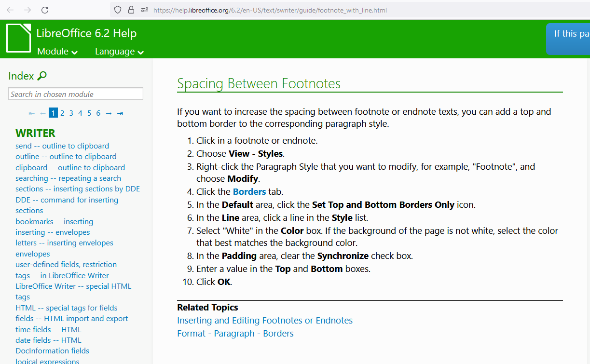Open "Format - Paragraph - Borders" link

235,333
